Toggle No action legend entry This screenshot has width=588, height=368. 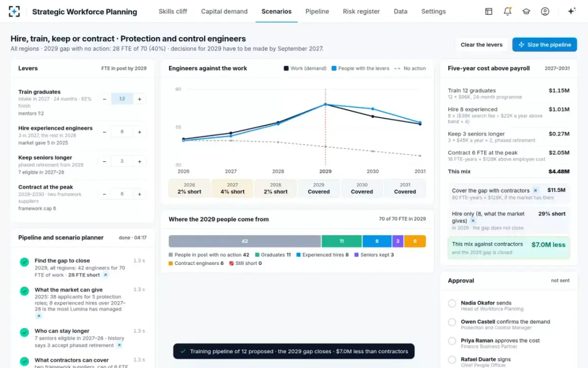tap(410, 68)
